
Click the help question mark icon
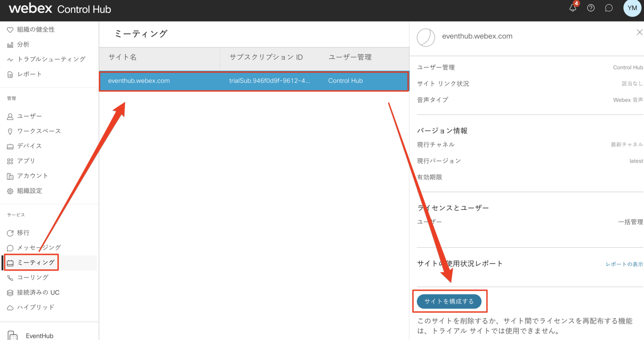coord(591,8)
